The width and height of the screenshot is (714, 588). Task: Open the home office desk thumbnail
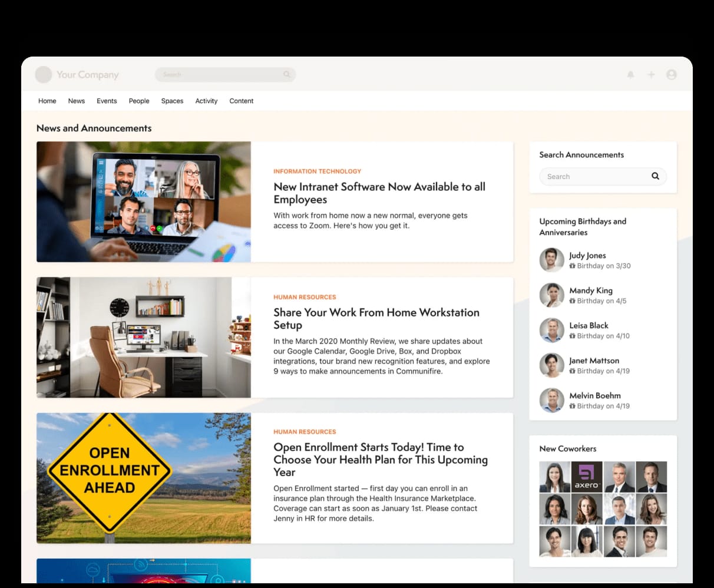pos(144,338)
